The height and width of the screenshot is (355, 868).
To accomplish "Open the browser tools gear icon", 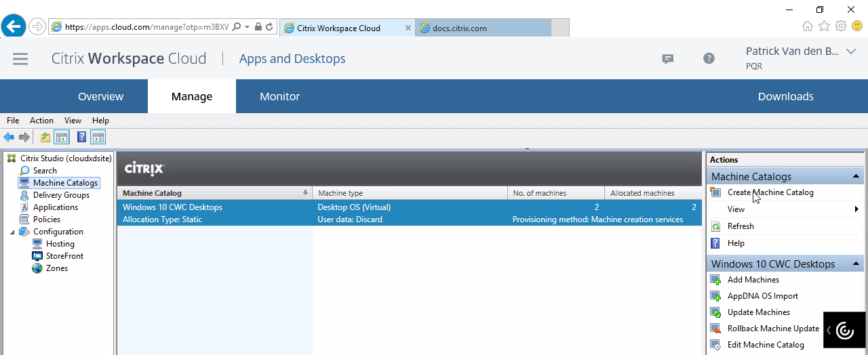I will [x=841, y=26].
